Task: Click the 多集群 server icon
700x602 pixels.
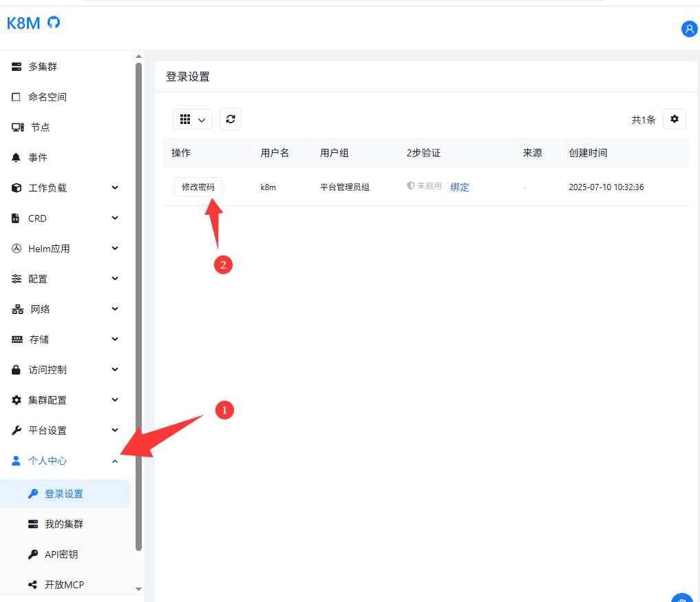Action: pyautogui.click(x=17, y=67)
